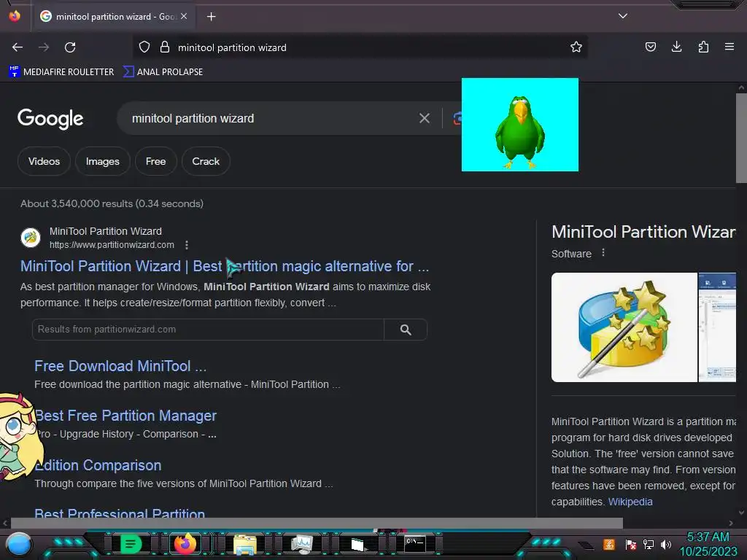Open the extensions puzzle icon
Image resolution: width=747 pixels, height=560 pixels.
click(703, 47)
